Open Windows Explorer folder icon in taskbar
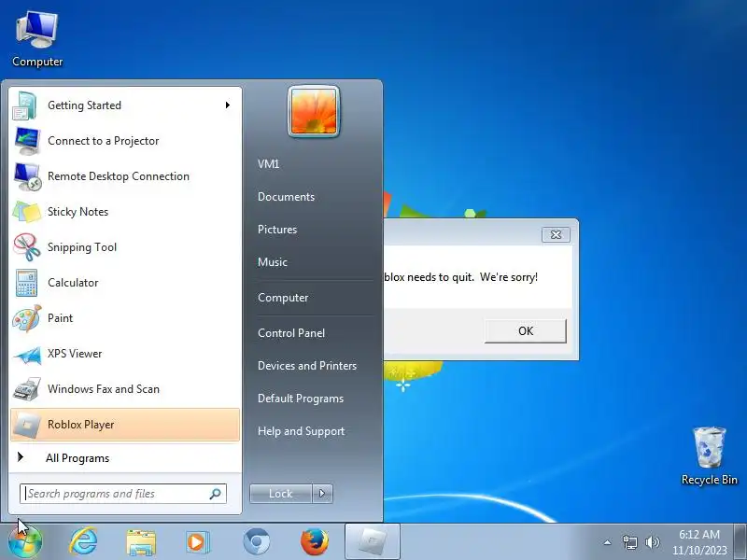Image resolution: width=747 pixels, height=560 pixels. [141, 542]
